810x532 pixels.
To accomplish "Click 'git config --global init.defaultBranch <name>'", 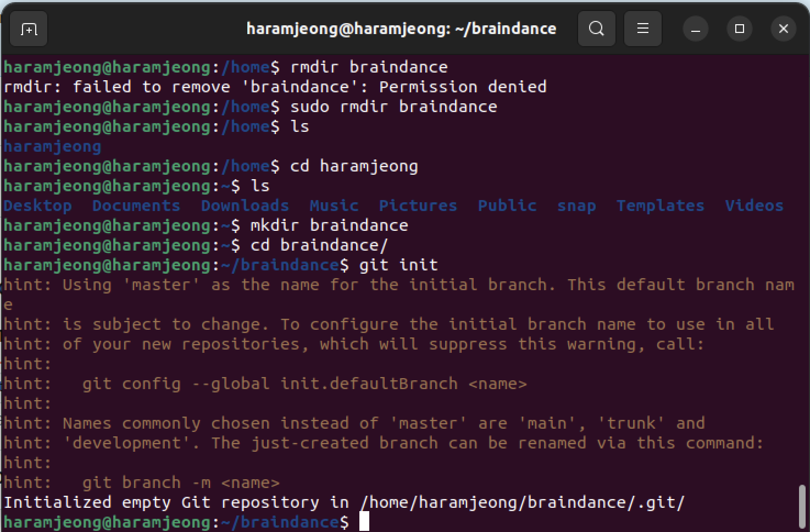I will tap(304, 384).
